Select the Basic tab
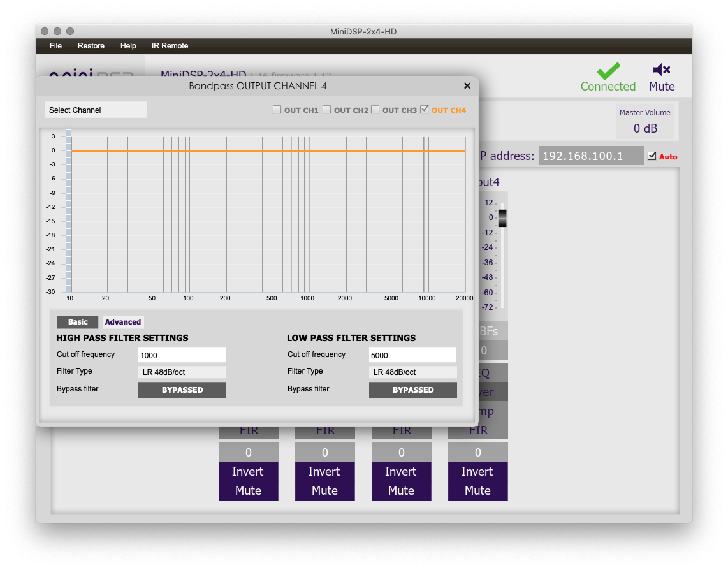 click(x=78, y=322)
